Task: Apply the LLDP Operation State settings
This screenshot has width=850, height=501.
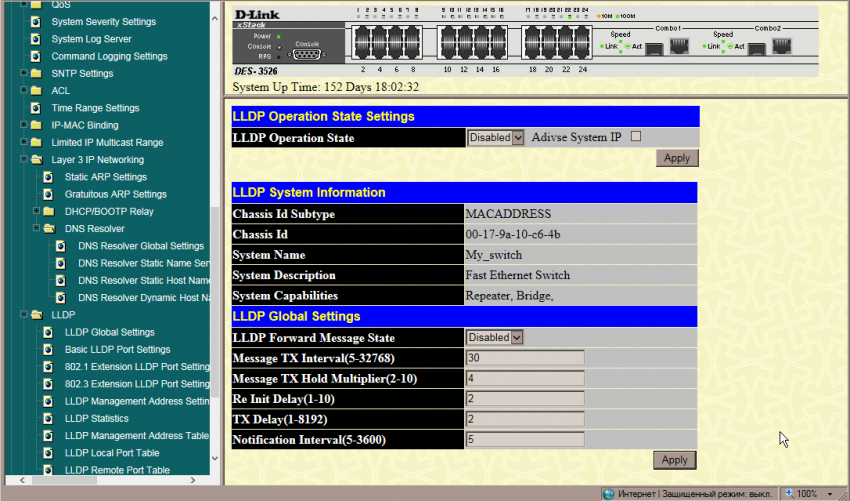Action: [677, 158]
